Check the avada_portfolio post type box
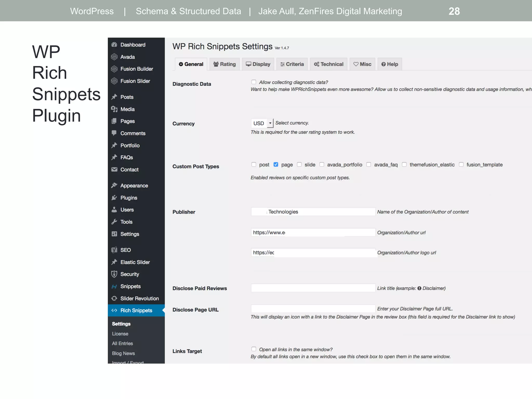Image resolution: width=532 pixels, height=399 pixels. (x=322, y=164)
